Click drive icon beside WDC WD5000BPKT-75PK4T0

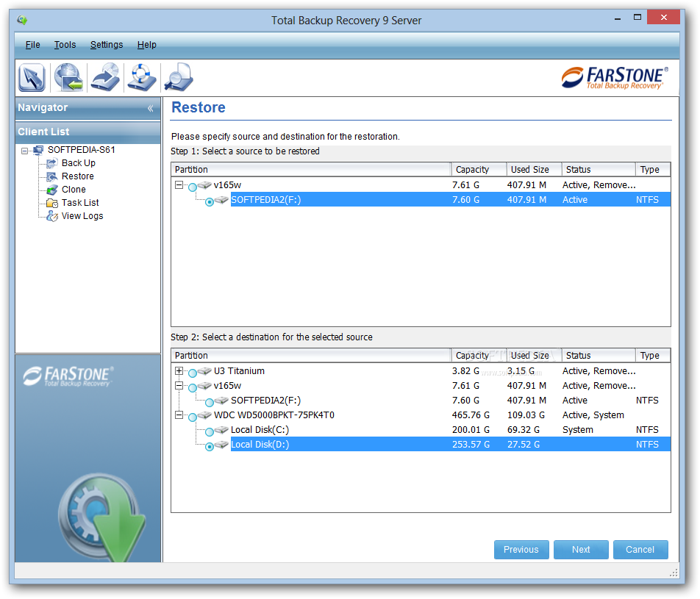click(204, 415)
